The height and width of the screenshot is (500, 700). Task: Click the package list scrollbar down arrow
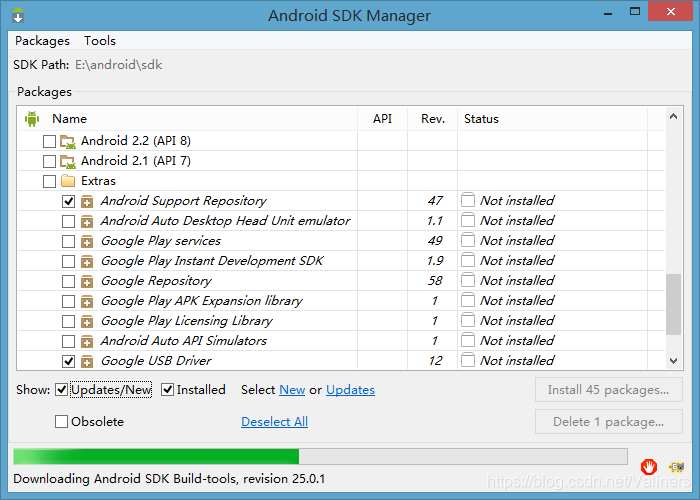(x=673, y=361)
